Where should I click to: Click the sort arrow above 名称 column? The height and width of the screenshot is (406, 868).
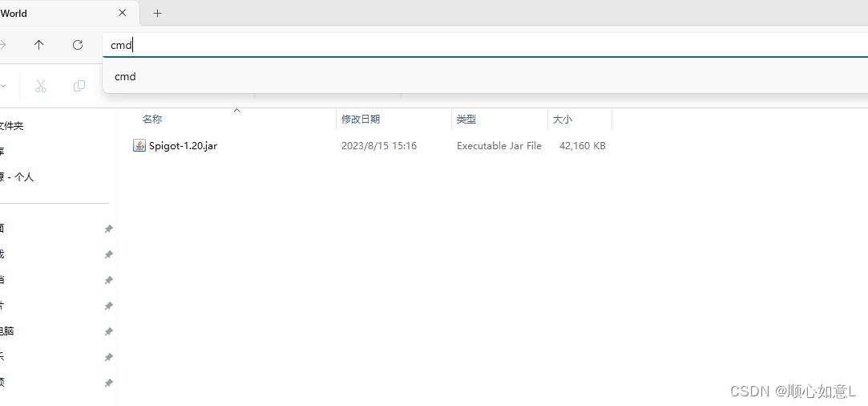(x=237, y=111)
